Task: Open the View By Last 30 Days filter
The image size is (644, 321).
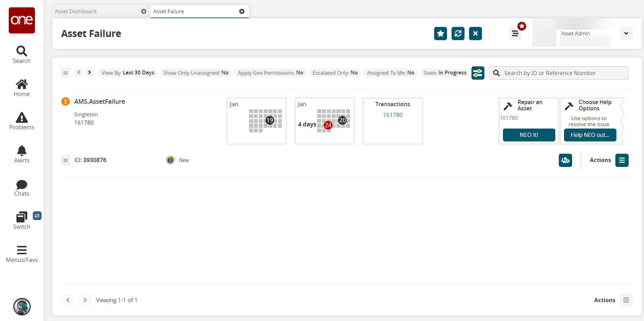Action: coord(128,73)
